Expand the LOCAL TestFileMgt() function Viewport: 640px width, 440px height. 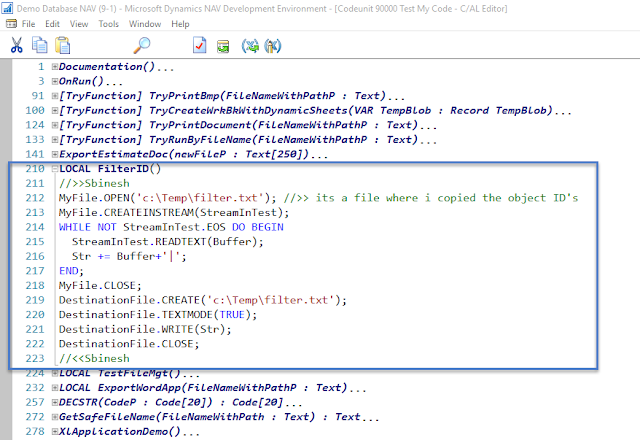pos(55,373)
